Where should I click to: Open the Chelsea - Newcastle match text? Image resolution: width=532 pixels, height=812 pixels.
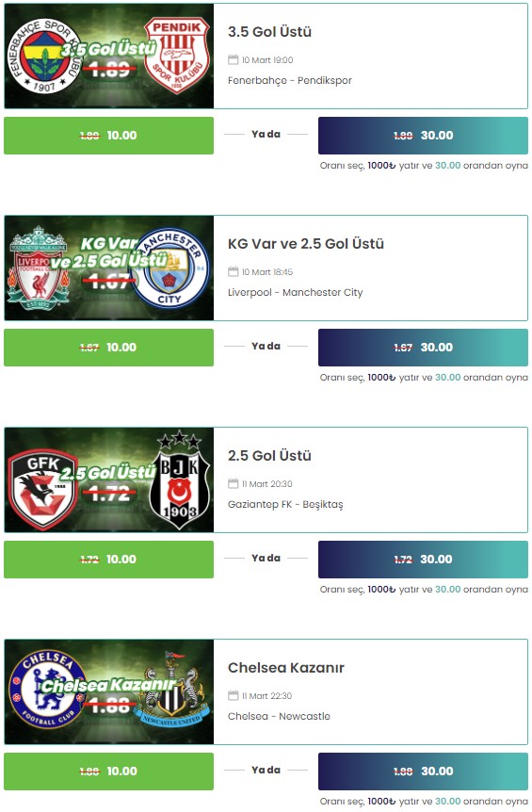[279, 716]
